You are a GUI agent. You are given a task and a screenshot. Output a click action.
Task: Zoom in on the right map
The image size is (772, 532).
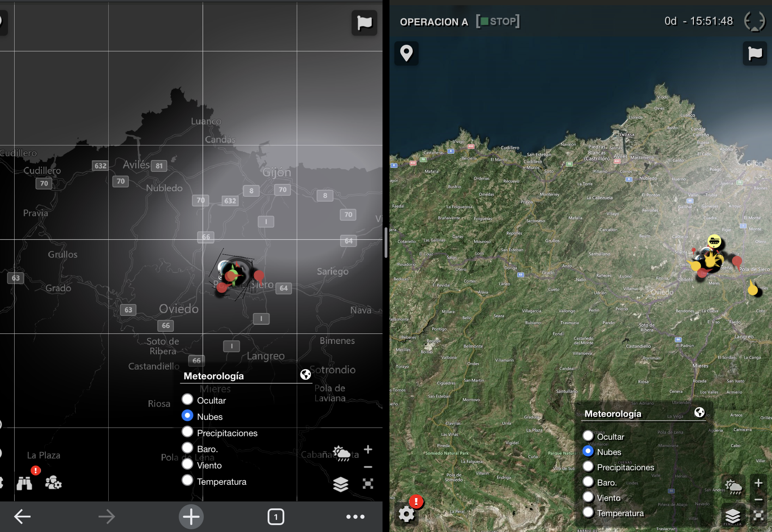[758, 483]
